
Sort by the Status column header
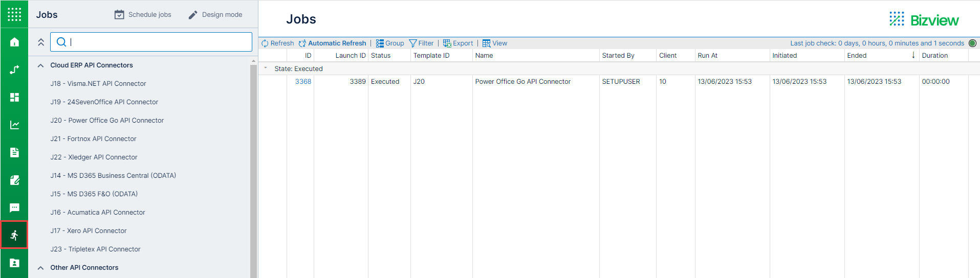pos(389,56)
